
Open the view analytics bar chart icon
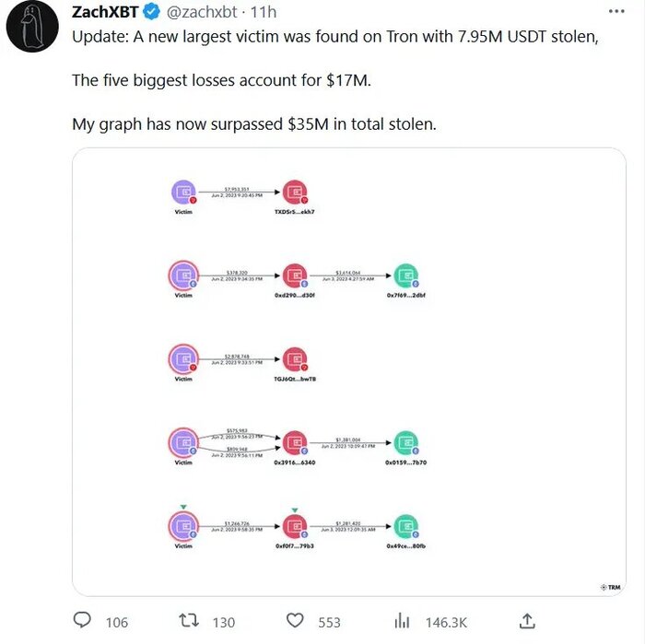click(402, 622)
